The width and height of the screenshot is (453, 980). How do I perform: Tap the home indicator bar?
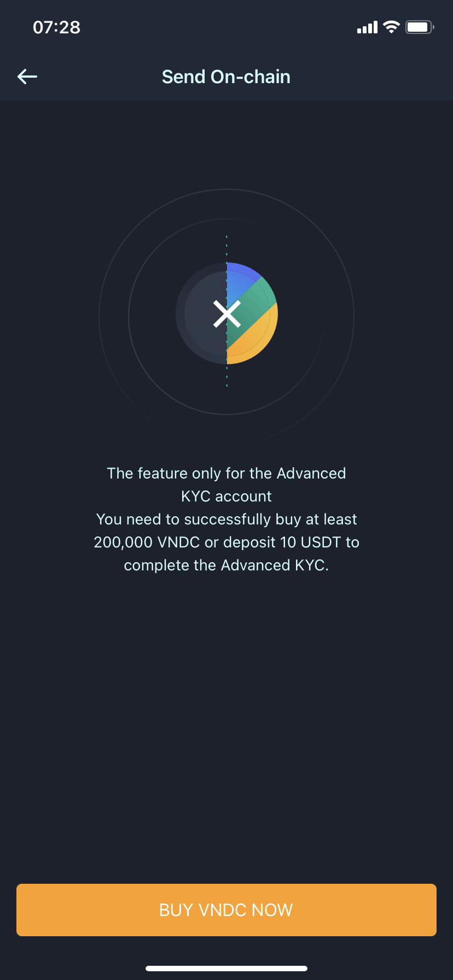(226, 969)
